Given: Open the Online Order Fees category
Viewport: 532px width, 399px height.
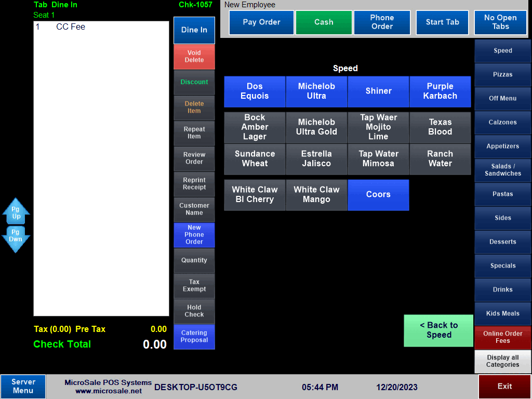Looking at the screenshot, I should [502, 337].
